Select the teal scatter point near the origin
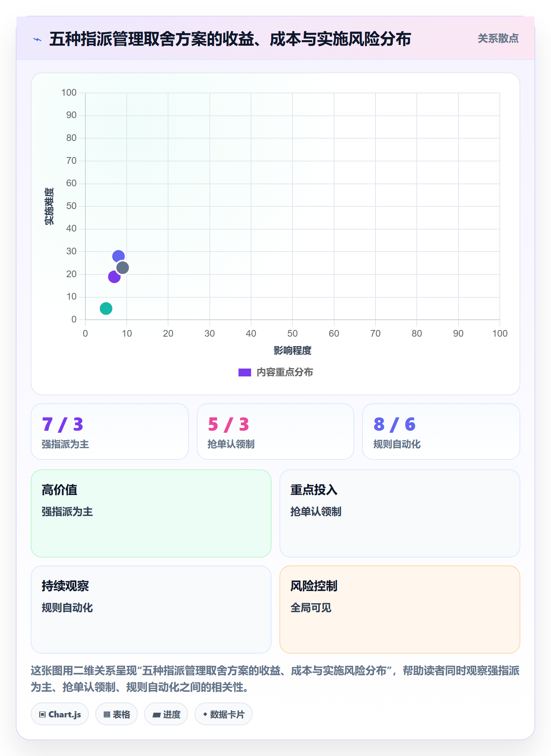The height and width of the screenshot is (756, 551). [x=106, y=308]
